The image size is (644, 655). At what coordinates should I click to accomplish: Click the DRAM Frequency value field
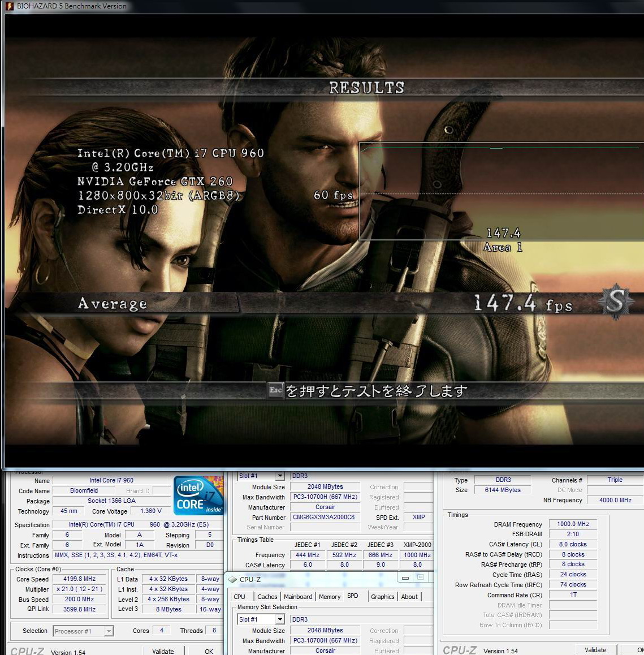573,524
